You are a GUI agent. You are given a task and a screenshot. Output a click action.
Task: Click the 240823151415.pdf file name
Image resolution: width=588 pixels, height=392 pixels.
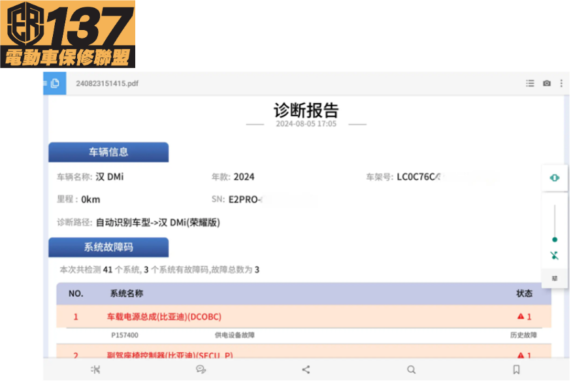click(x=107, y=84)
